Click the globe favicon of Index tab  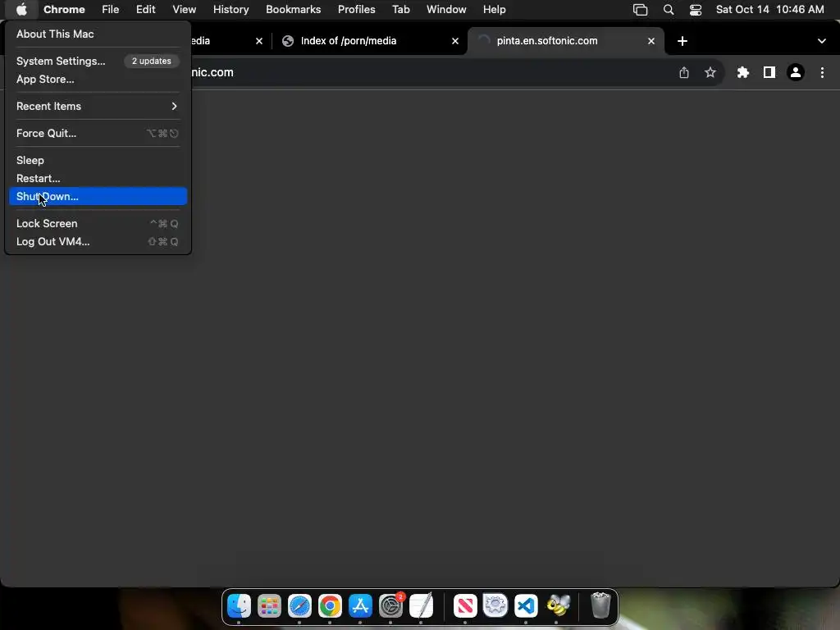[x=288, y=41]
